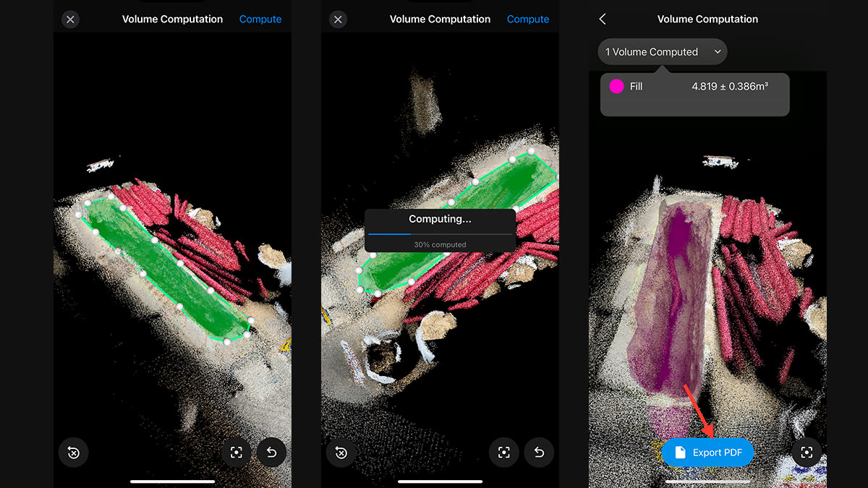Tap Compute on the middle screen
Viewport: 868px width, 488px height.
tap(527, 19)
